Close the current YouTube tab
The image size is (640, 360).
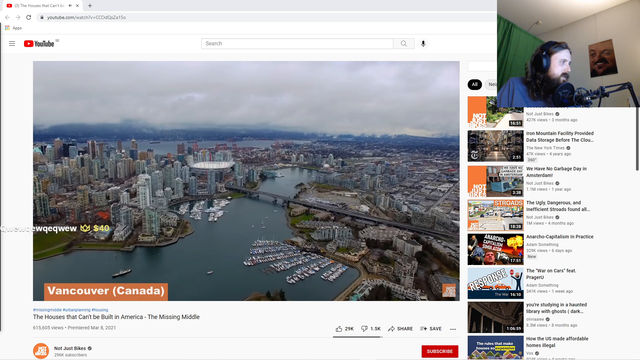click(77, 6)
